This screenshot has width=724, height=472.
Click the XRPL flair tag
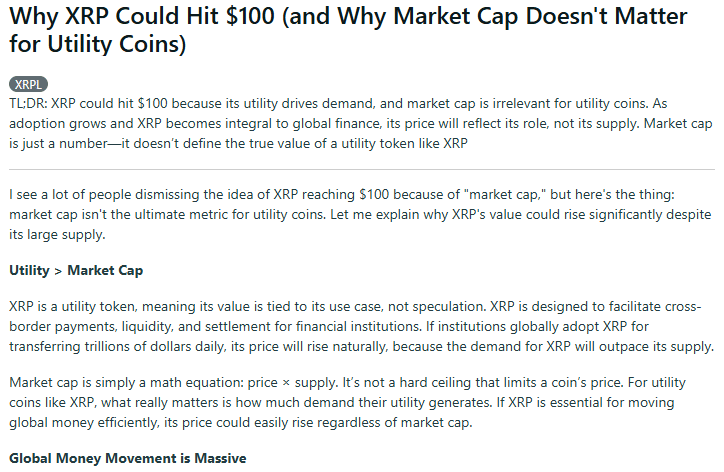point(28,85)
